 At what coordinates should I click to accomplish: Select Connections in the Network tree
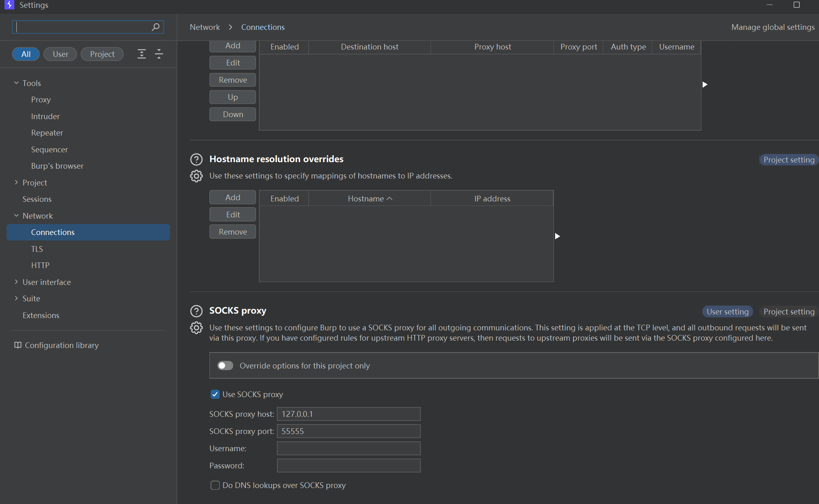coord(88,232)
